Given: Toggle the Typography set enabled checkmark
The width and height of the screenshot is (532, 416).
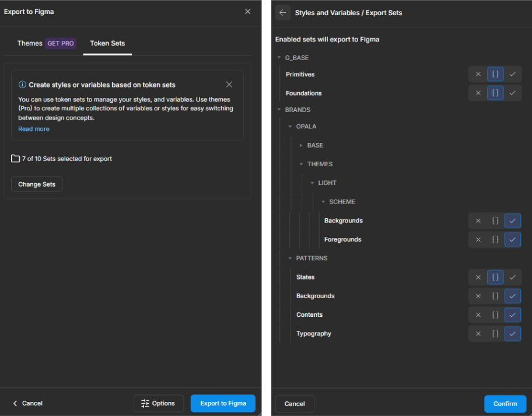Looking at the screenshot, I should click(512, 334).
